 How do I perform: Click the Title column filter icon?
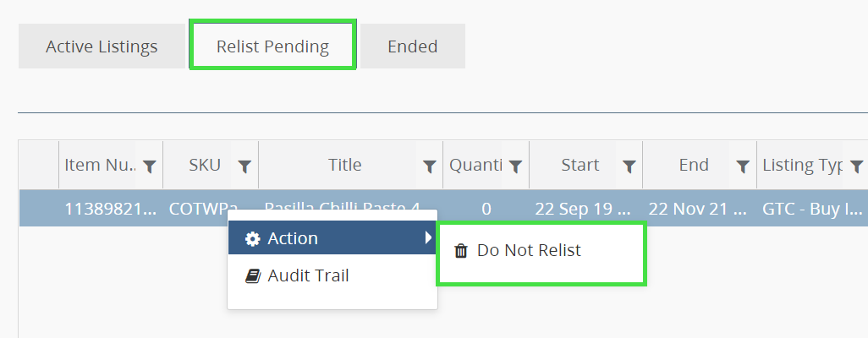click(x=429, y=166)
